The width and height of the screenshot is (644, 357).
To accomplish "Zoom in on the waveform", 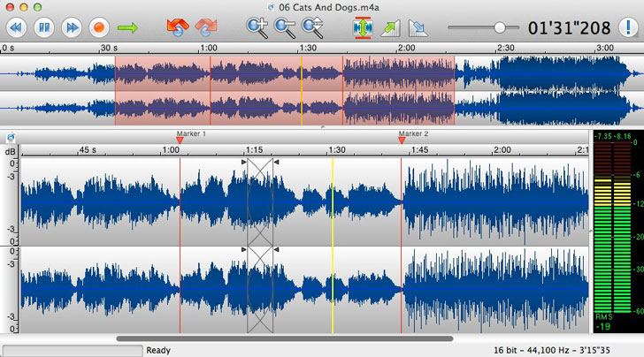I will tap(257, 27).
